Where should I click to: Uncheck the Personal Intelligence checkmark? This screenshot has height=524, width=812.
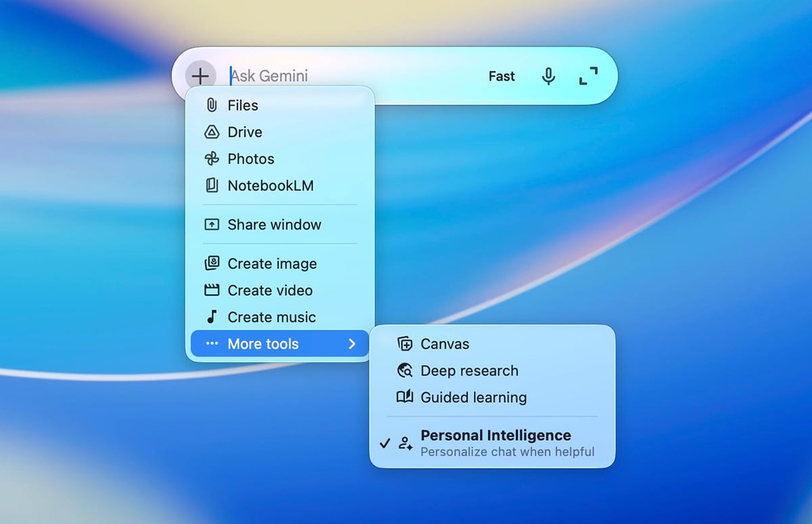click(385, 443)
